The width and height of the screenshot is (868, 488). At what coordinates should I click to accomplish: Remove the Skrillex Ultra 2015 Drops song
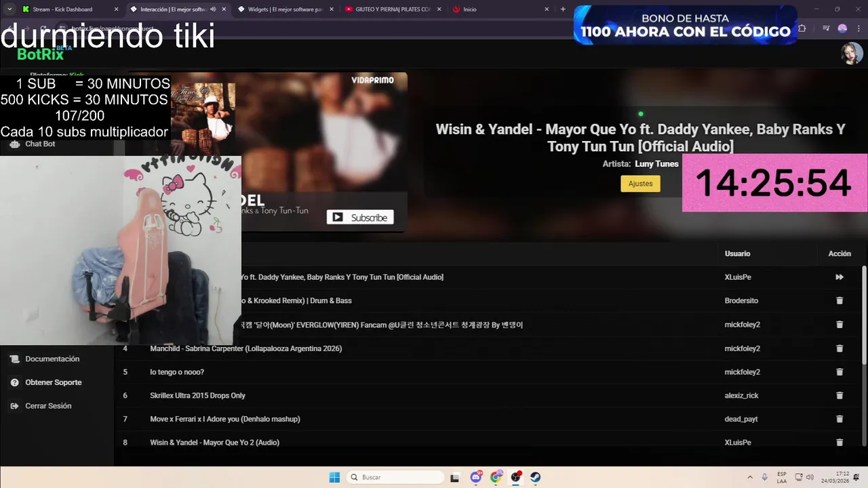[840, 395]
